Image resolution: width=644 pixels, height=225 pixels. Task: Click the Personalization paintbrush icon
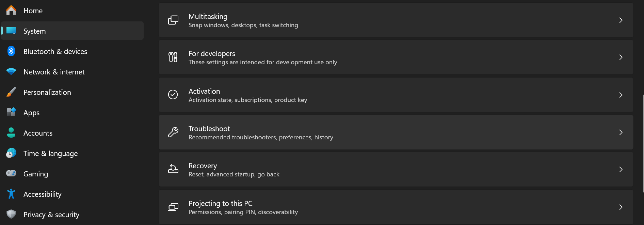11,92
